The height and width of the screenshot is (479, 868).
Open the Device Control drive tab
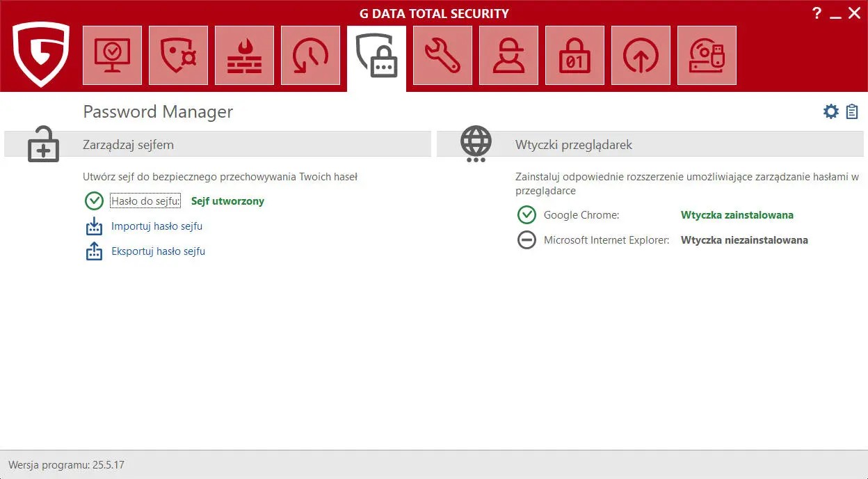pyautogui.click(x=707, y=56)
